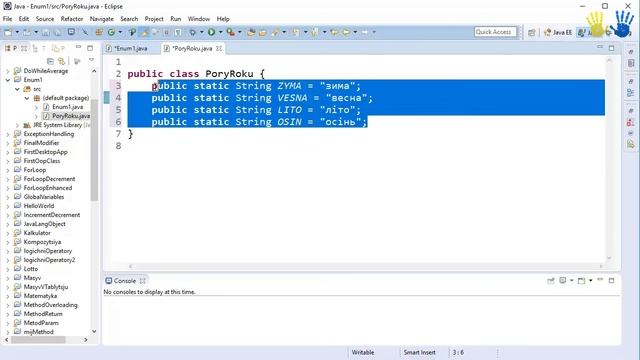Click the New Java Class green icon

(111, 32)
